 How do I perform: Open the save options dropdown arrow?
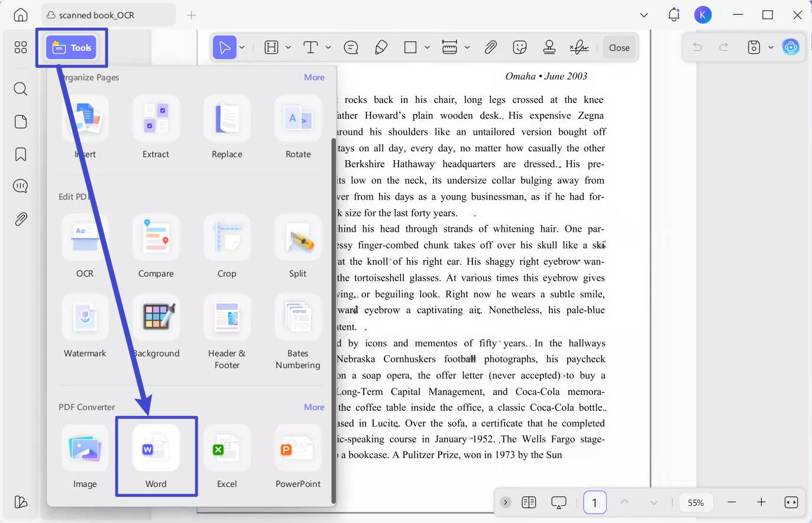[x=771, y=47]
